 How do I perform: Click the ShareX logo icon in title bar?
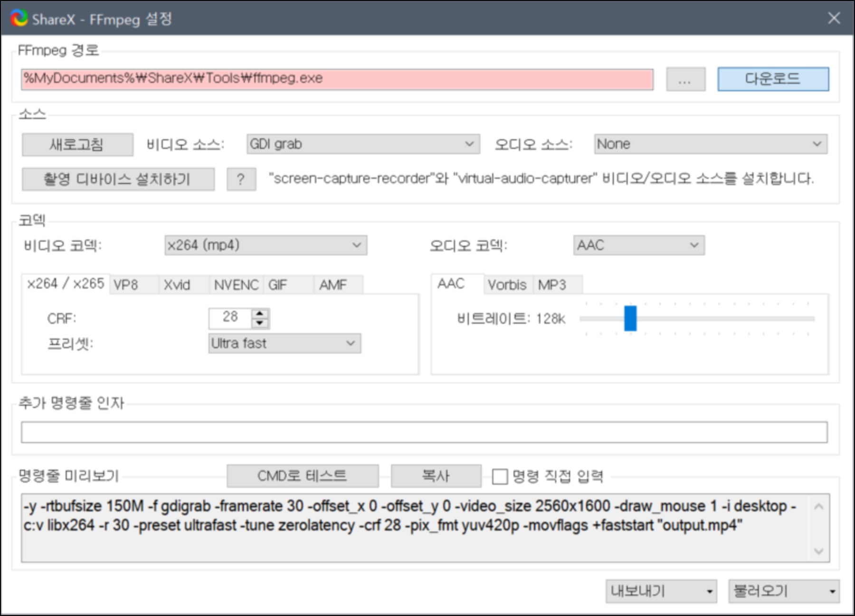[19, 18]
